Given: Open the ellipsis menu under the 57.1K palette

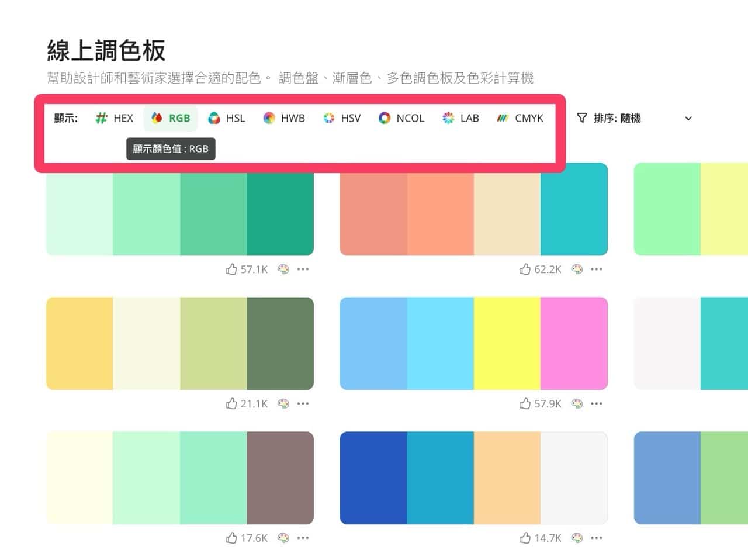Looking at the screenshot, I should [x=303, y=269].
